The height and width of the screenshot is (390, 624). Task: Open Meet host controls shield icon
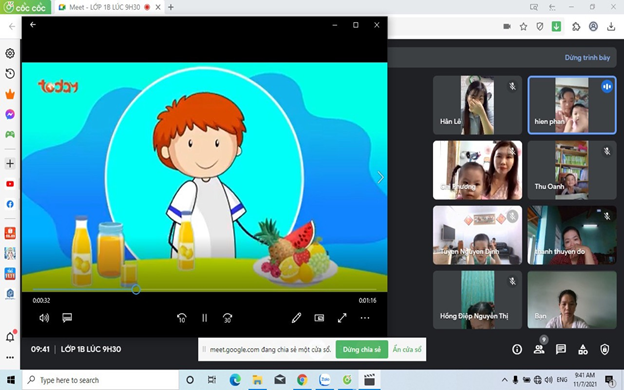604,349
